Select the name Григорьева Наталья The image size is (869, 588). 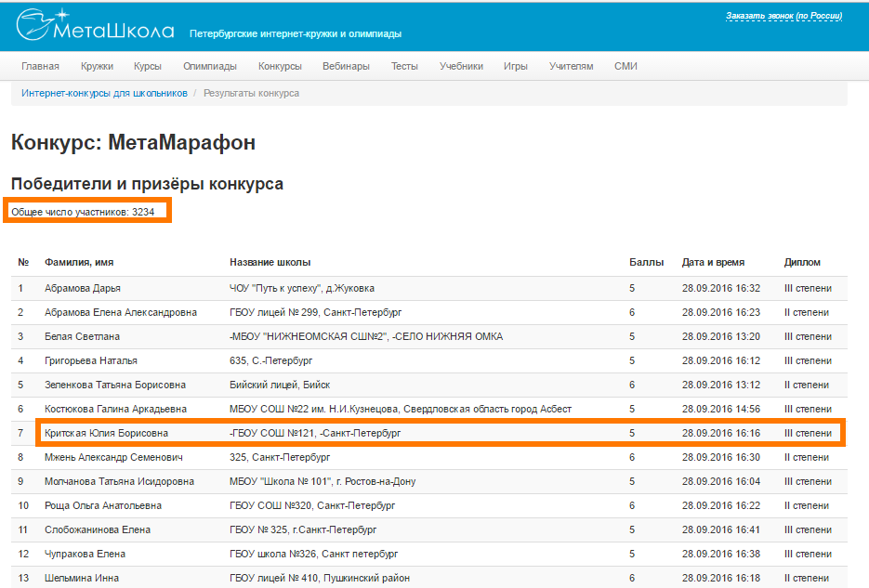tap(91, 360)
